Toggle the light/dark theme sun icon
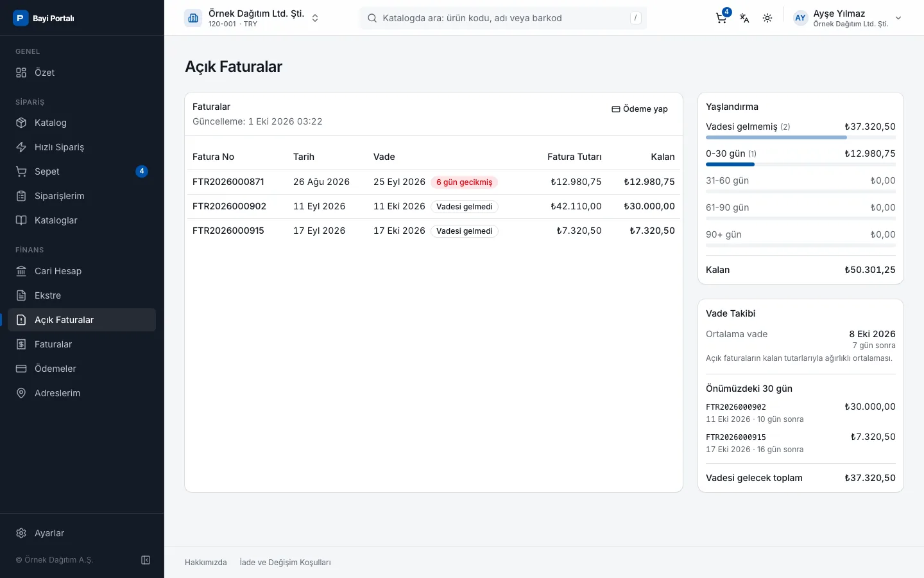The image size is (924, 578). pyautogui.click(x=767, y=18)
